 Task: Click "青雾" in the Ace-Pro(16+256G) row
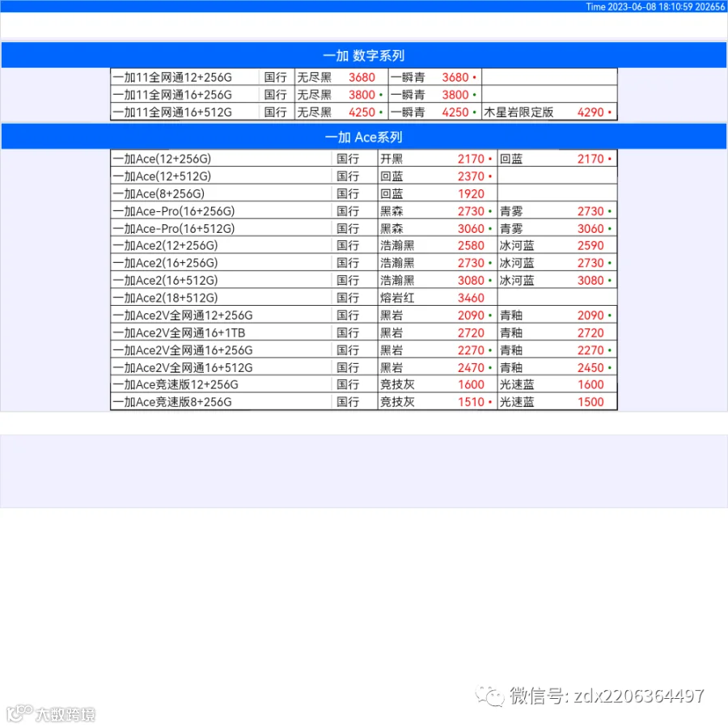511,211
